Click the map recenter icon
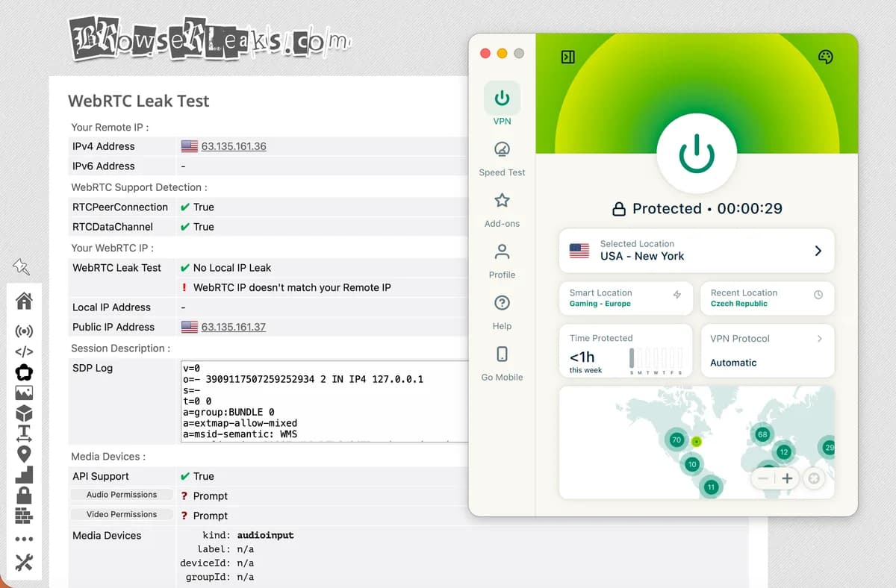Viewport: 896px width, 588px height. tap(813, 478)
